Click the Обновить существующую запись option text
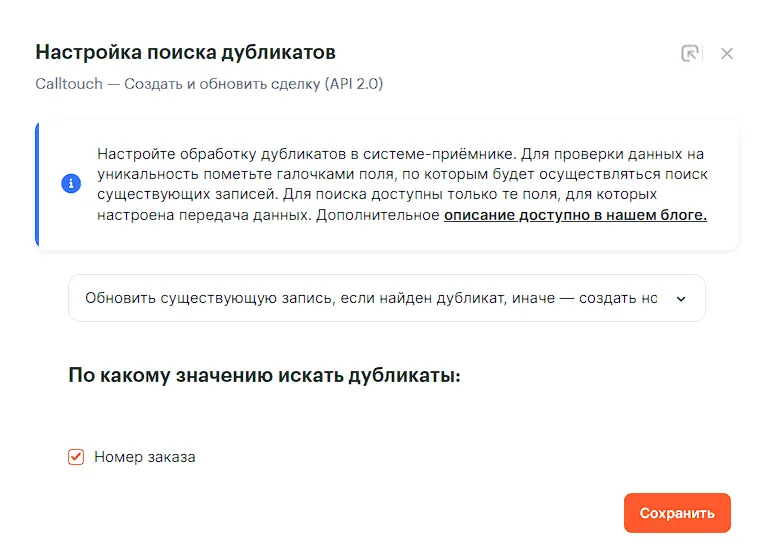The width and height of the screenshot is (773, 558). tap(370, 298)
